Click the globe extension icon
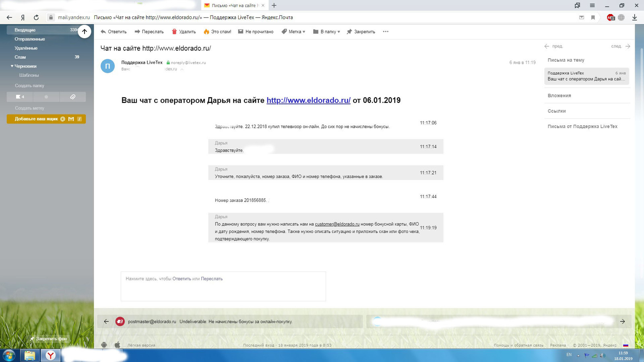The height and width of the screenshot is (362, 644). coord(621,17)
